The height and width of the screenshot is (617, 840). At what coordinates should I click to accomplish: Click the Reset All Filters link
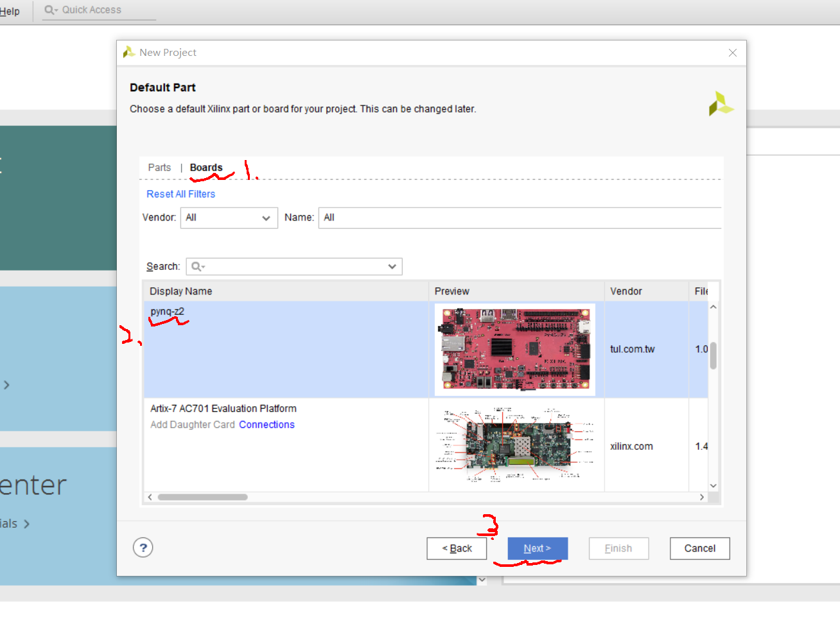180,193
